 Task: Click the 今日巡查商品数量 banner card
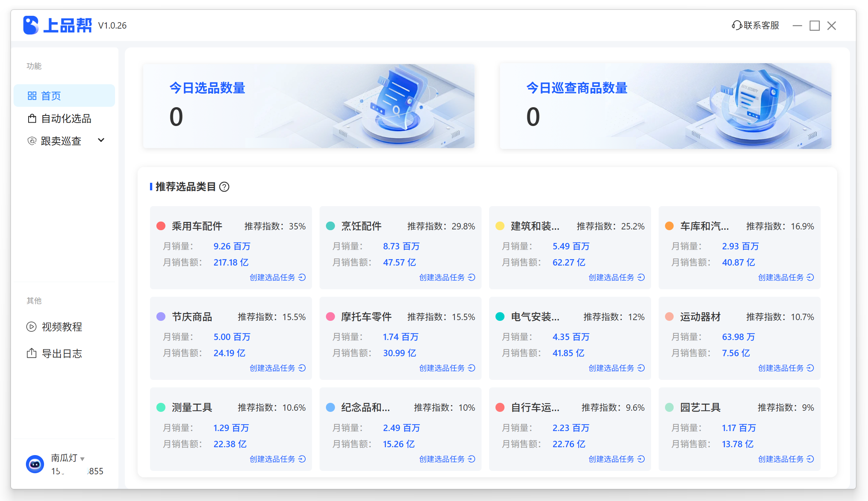(665, 106)
